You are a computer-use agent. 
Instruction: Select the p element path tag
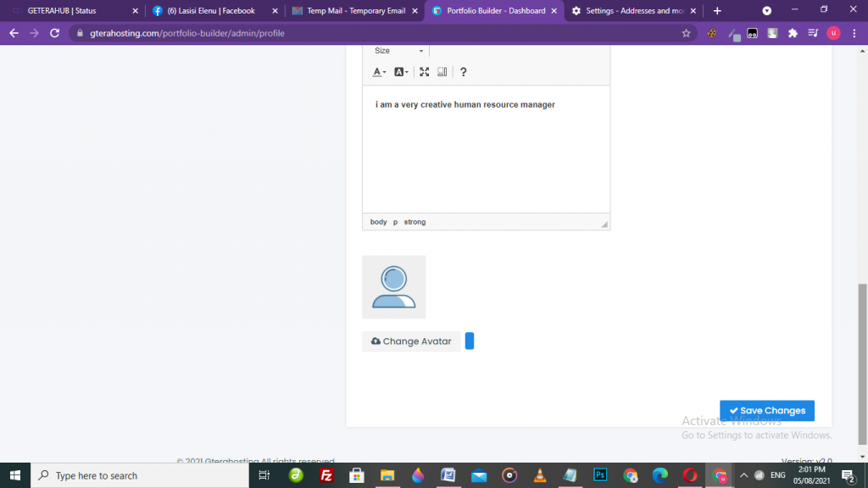coord(395,222)
